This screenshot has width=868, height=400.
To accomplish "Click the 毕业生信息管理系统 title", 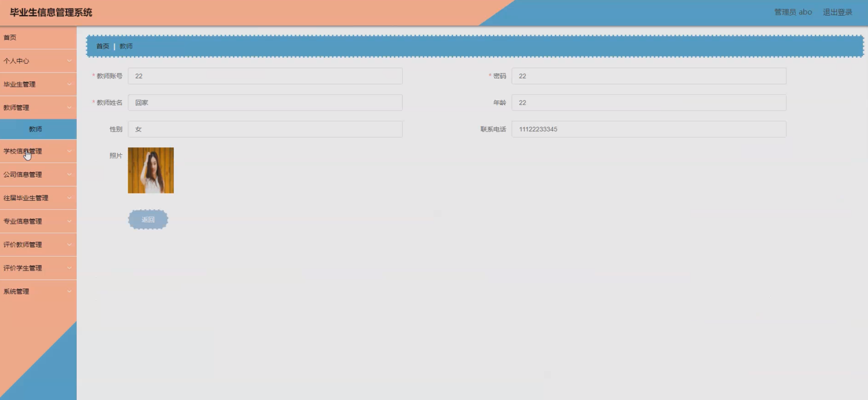I will [51, 12].
